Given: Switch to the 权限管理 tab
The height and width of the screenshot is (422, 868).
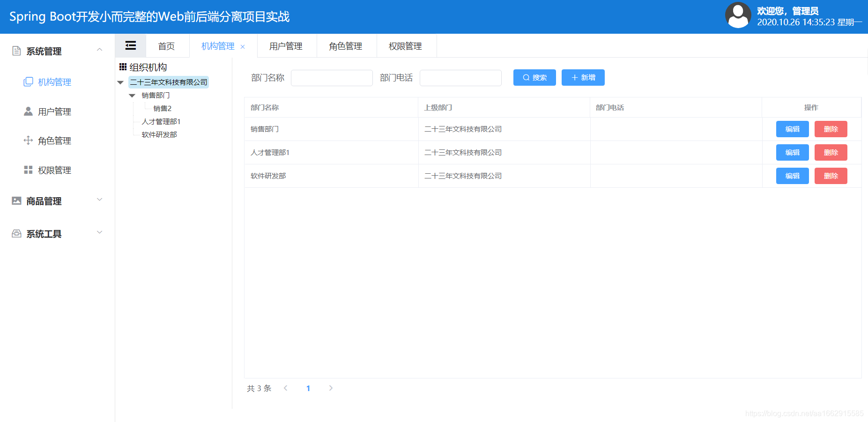Looking at the screenshot, I should point(406,46).
